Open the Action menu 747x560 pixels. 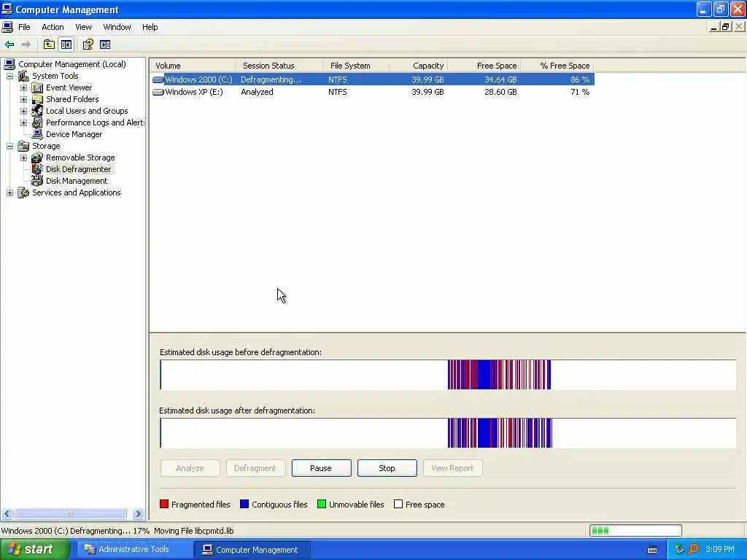(x=53, y=27)
